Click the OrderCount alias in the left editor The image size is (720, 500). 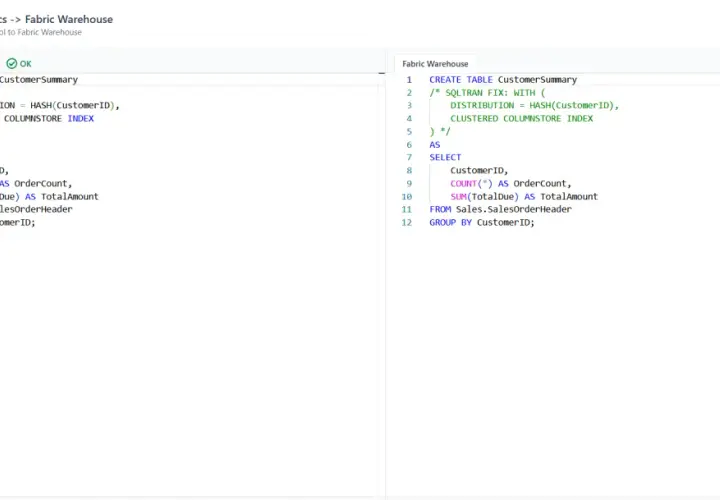tap(43, 184)
